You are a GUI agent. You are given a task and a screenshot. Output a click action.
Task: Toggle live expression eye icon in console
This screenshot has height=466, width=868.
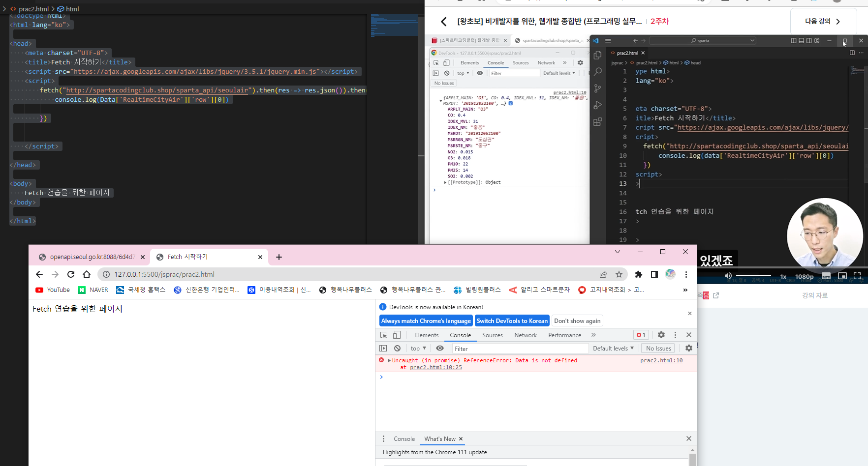coord(440,348)
